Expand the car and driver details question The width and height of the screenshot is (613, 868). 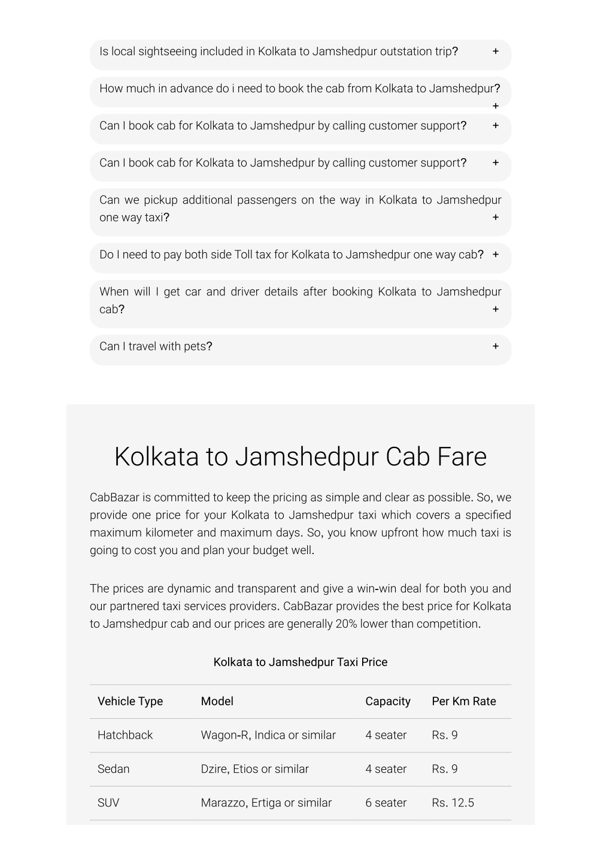click(301, 301)
